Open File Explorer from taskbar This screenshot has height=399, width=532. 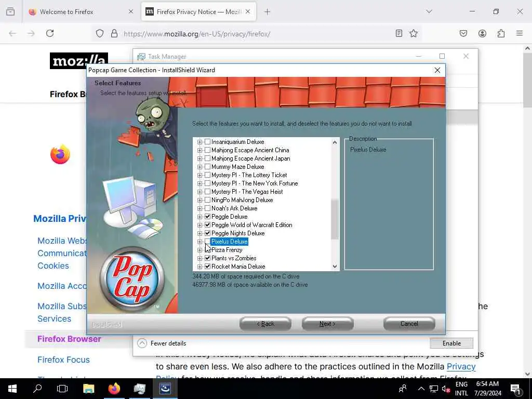(88, 389)
